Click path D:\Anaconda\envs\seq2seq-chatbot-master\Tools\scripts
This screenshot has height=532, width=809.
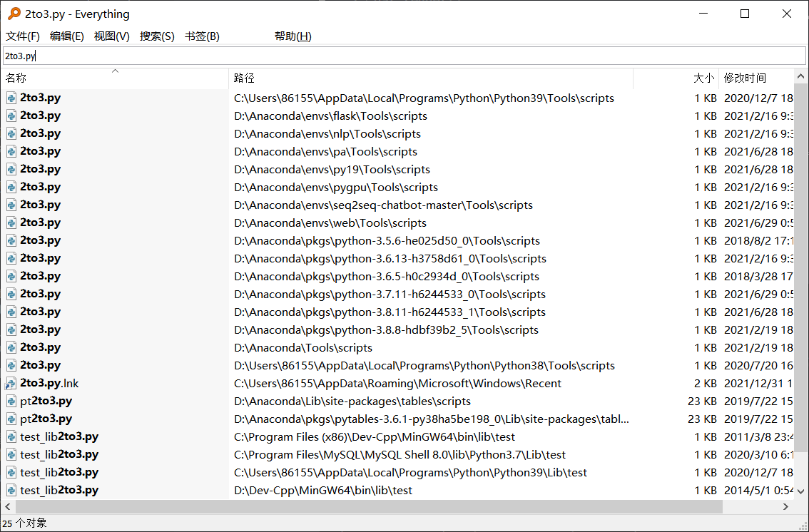[383, 205]
